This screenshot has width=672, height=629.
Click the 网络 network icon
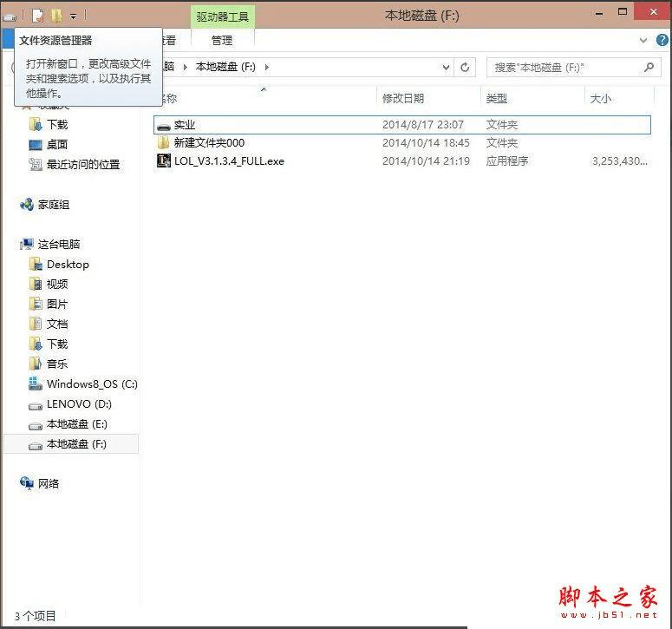tap(27, 483)
